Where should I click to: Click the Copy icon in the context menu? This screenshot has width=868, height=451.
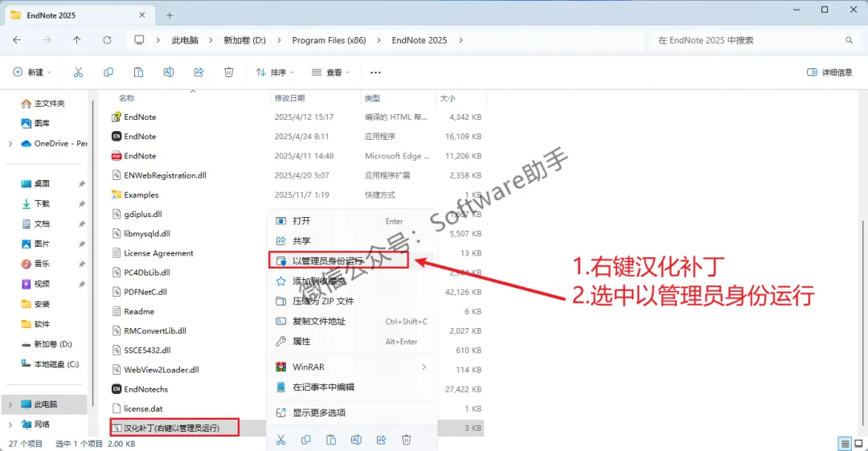(x=305, y=440)
